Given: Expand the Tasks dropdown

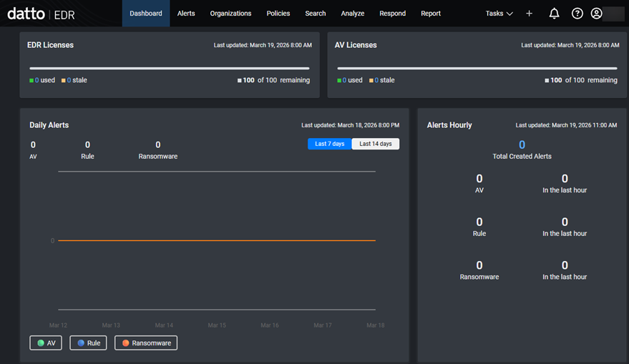Looking at the screenshot, I should click(499, 14).
